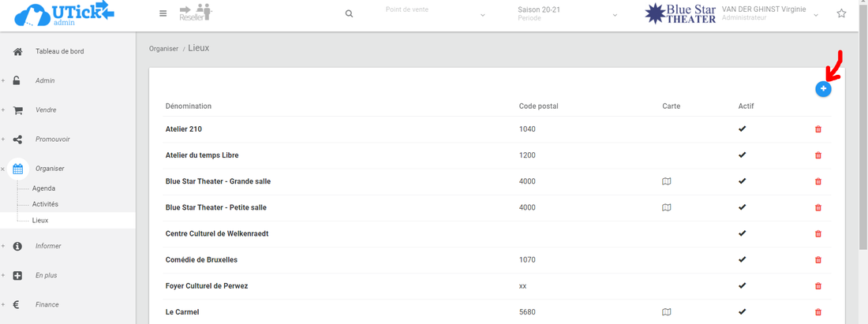Click the favorites star icon

841,13
